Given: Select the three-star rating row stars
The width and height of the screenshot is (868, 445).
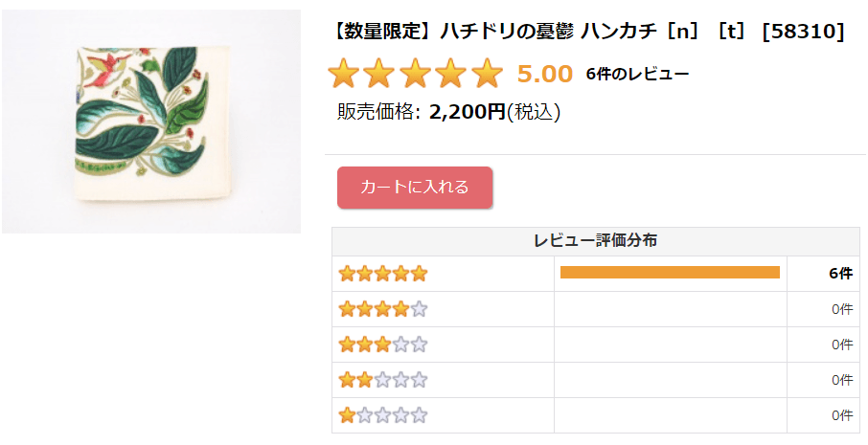Looking at the screenshot, I should coord(383,345).
